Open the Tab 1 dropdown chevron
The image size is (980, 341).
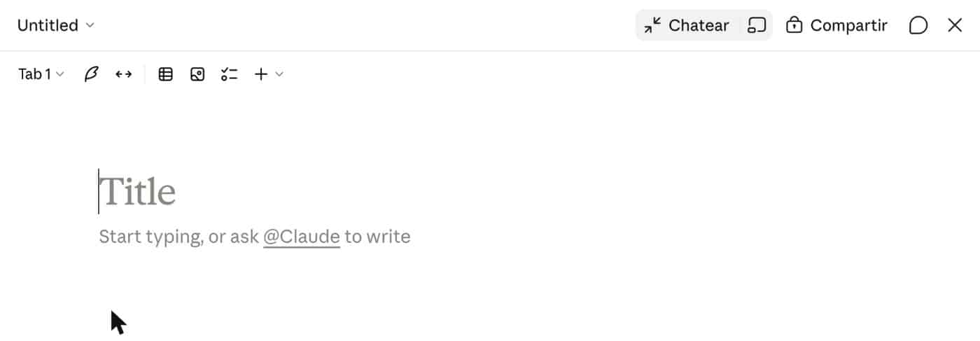(x=60, y=74)
